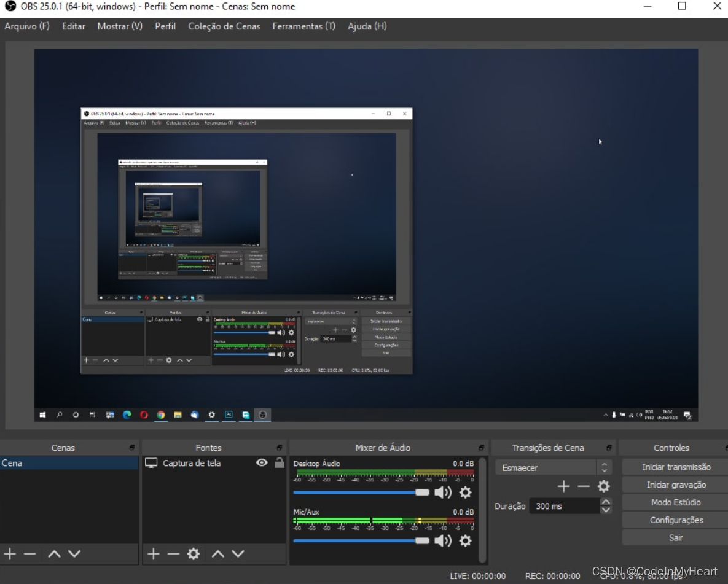Image resolution: width=728 pixels, height=584 pixels.
Task: Open Mic/Aux settings gear
Action: tap(465, 540)
